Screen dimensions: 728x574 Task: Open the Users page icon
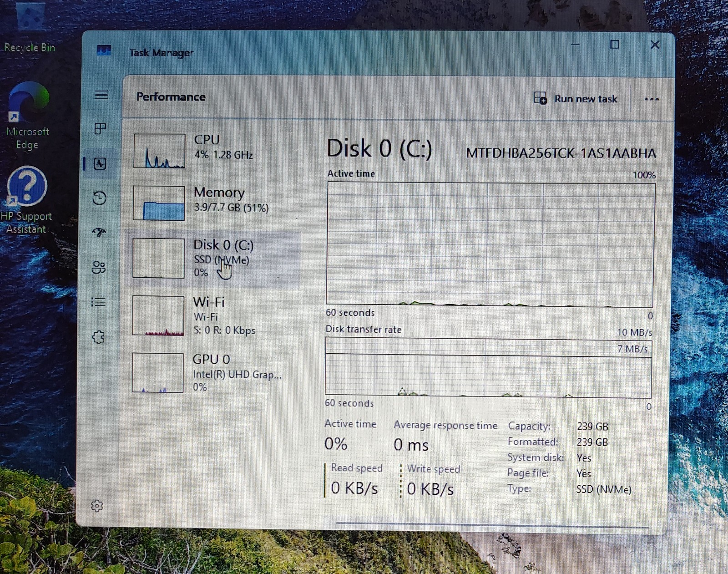(99, 267)
